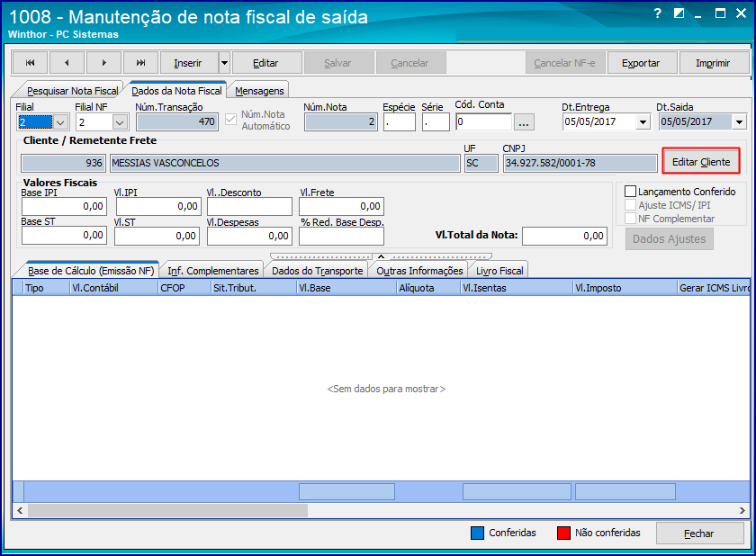Open Inf. Complementares tab
This screenshot has width=756, height=556.
213,271
